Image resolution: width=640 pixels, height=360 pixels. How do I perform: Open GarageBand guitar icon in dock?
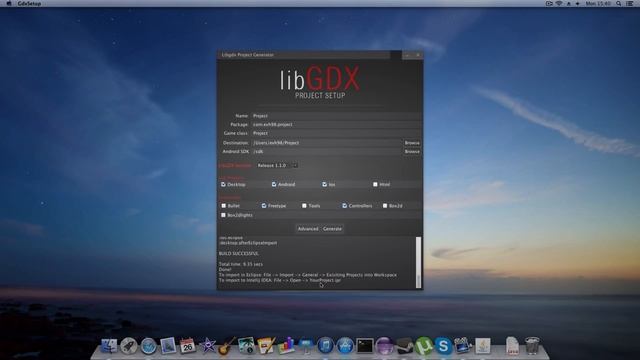click(x=227, y=346)
